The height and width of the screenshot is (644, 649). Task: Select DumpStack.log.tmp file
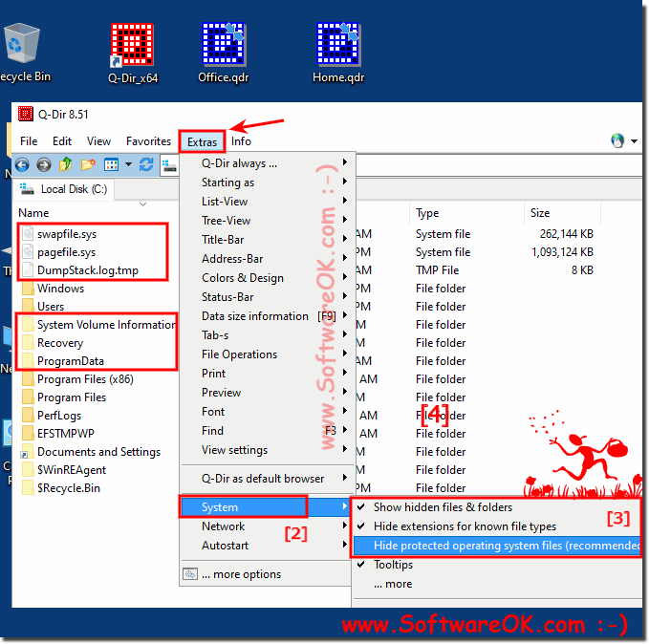[x=88, y=270]
